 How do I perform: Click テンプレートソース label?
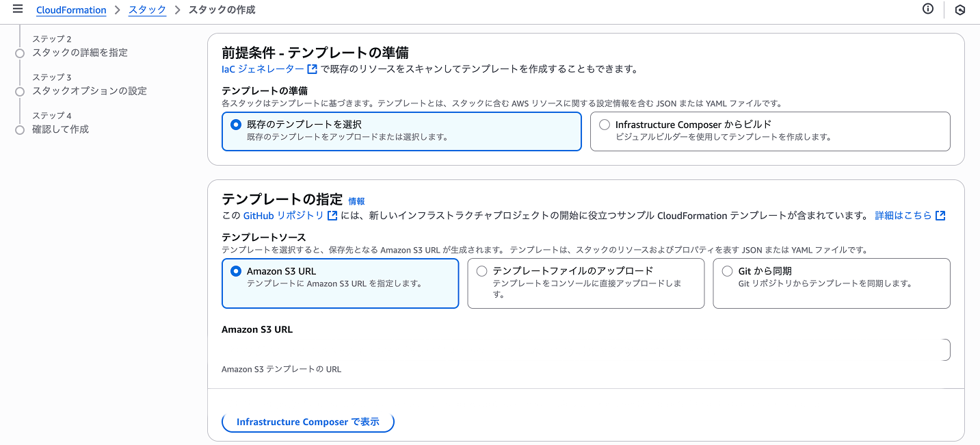pos(263,237)
